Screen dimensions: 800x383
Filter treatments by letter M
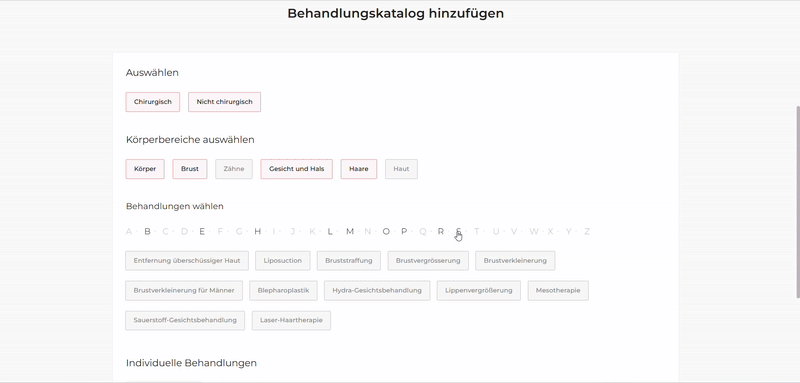click(x=349, y=232)
